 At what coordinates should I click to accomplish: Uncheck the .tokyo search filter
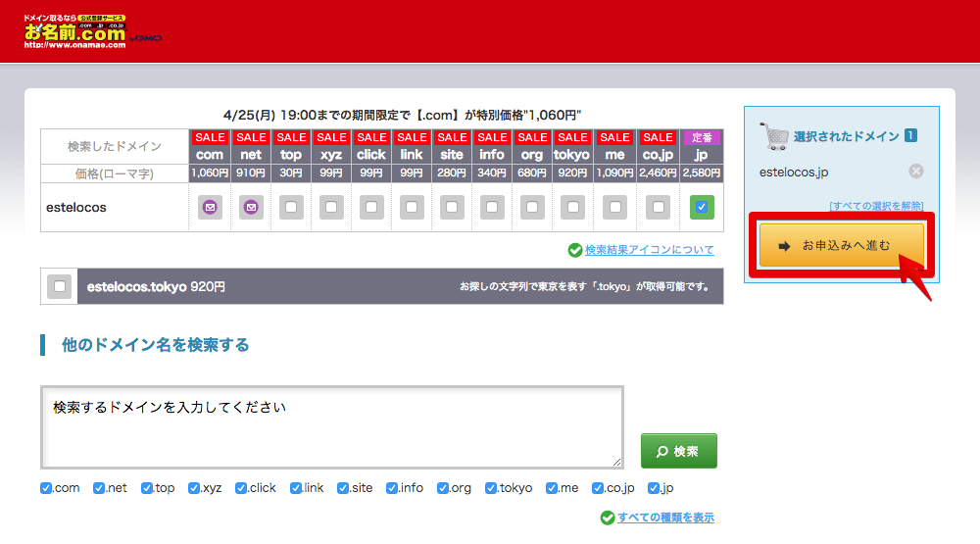[491, 488]
